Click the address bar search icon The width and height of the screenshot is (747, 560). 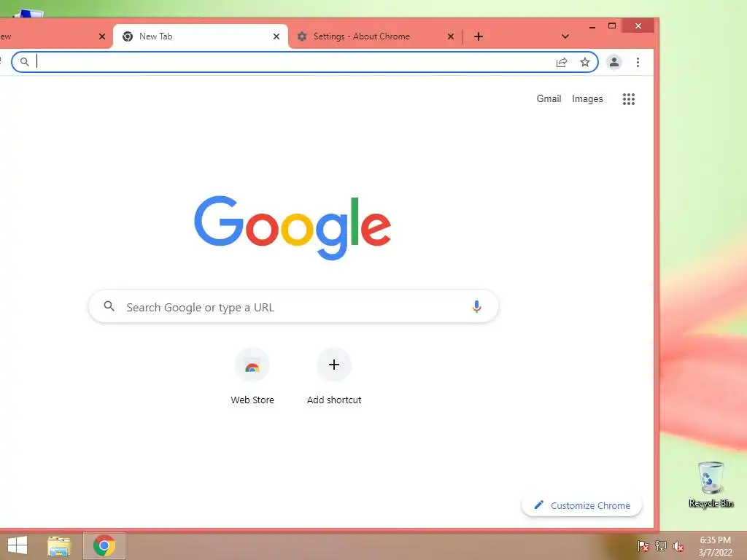tap(25, 62)
